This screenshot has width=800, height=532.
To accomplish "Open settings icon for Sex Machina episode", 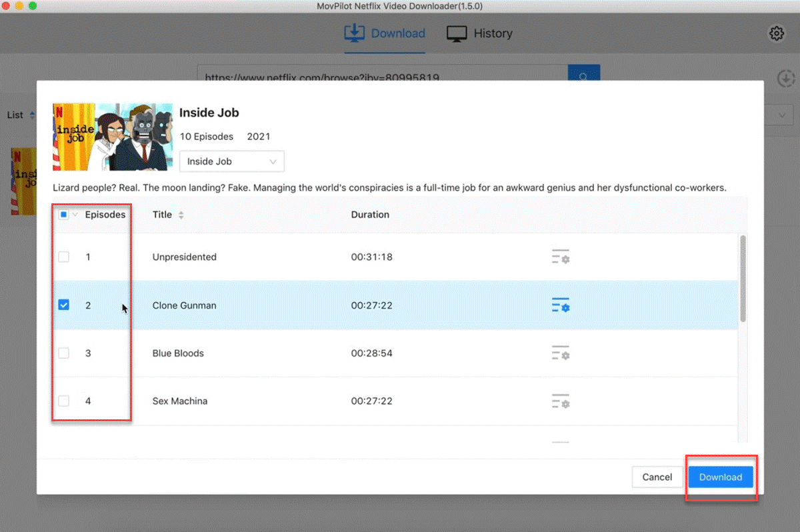I will click(560, 401).
